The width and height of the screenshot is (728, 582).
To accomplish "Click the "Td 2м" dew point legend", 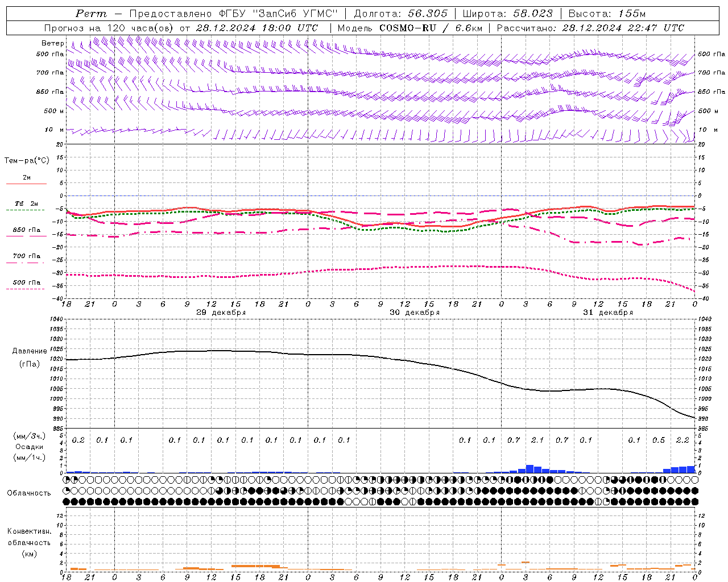I will click(26, 203).
